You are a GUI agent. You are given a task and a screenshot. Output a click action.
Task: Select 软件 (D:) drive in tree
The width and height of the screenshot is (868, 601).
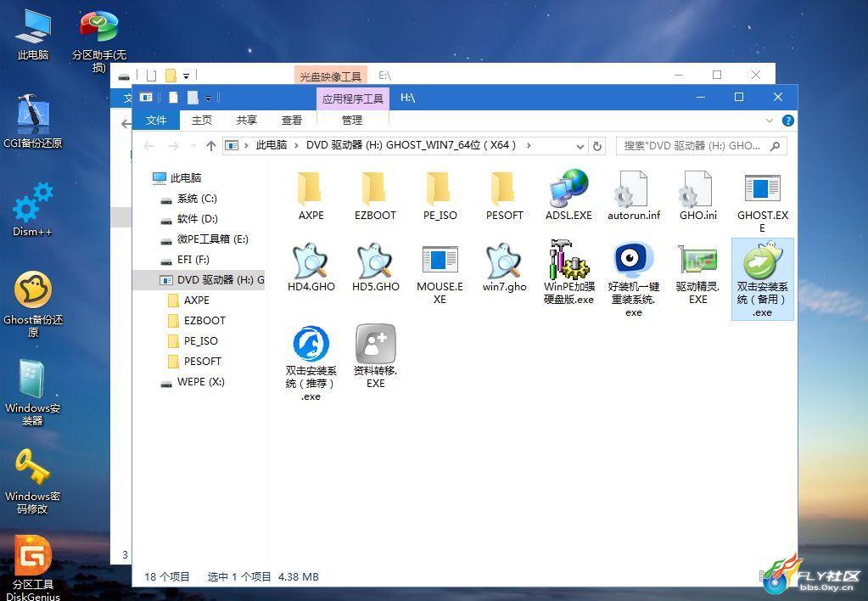point(189,219)
